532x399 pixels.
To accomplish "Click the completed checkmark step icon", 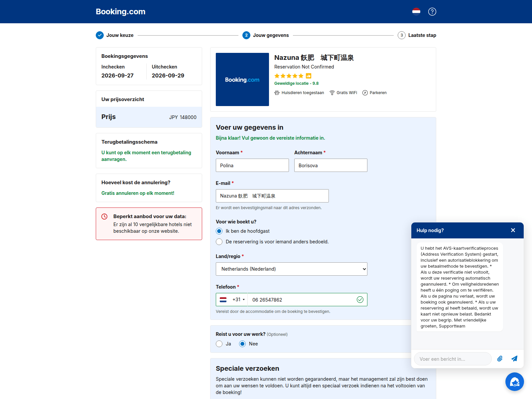I will click(100, 35).
